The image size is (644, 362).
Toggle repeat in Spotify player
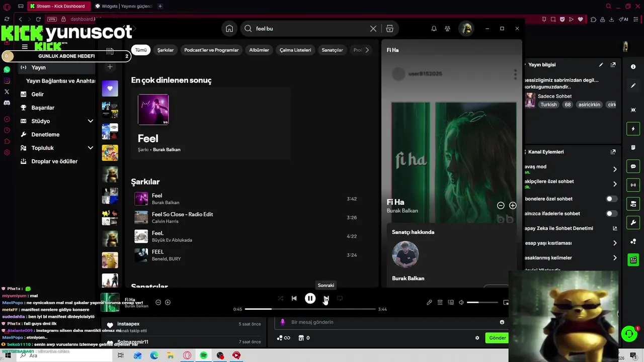[x=340, y=299]
